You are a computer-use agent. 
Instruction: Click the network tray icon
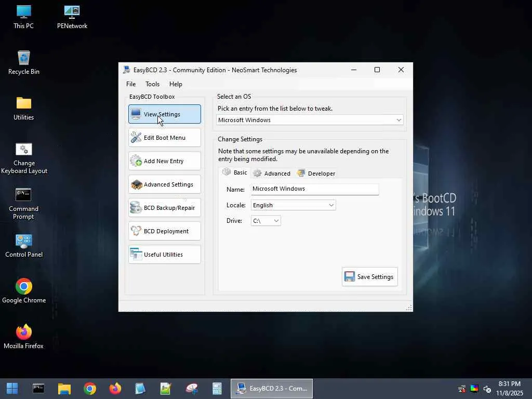[x=462, y=389]
